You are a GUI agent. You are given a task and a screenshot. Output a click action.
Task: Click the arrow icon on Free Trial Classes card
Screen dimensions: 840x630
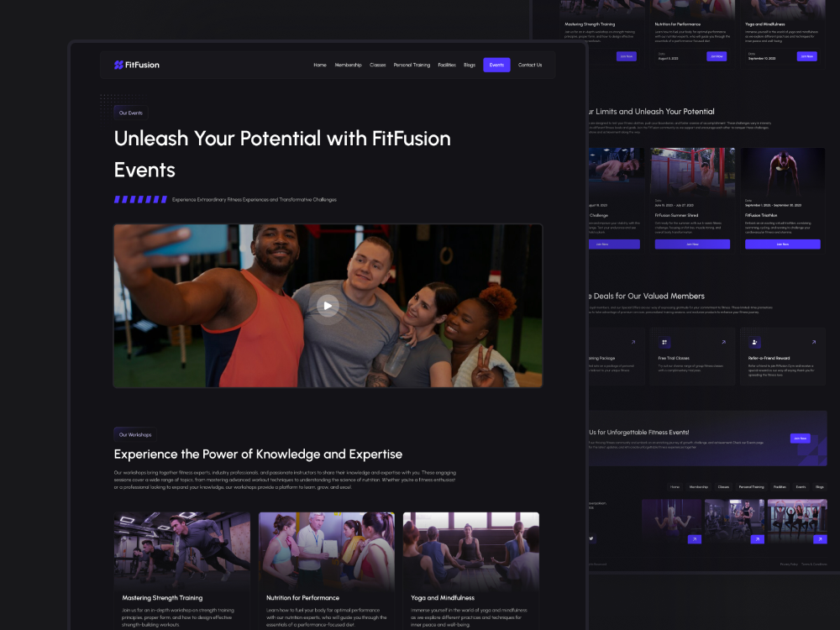click(723, 342)
